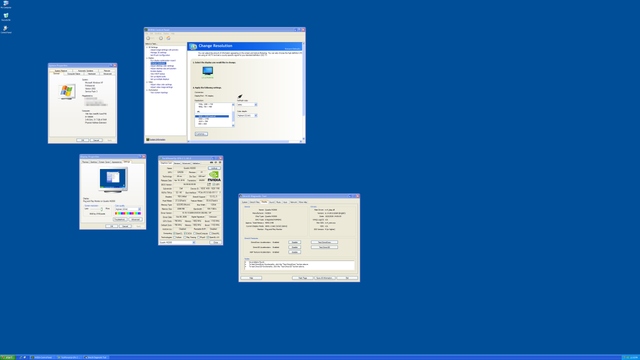Image resolution: width=640 pixels, height=360 pixels.
Task: Collapse the Video tree node in NVIDIA panel
Action: tap(147, 82)
